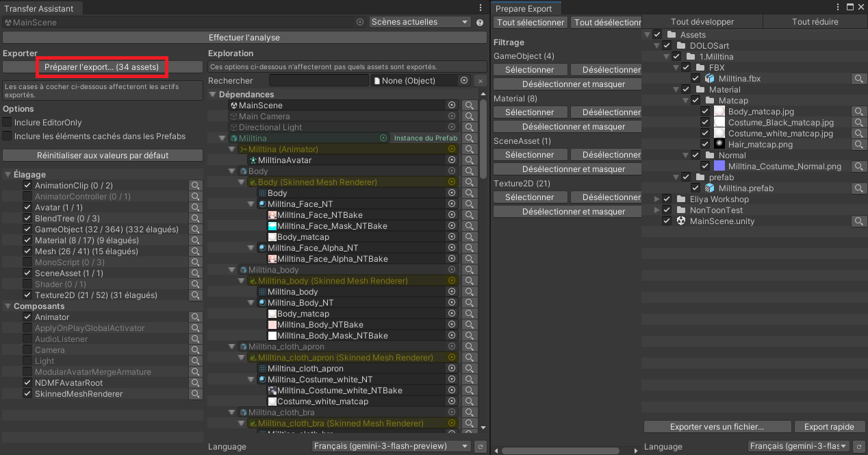Click magnifier icon next to MainScene dependency
The width and height of the screenshot is (868, 455).
469,106
